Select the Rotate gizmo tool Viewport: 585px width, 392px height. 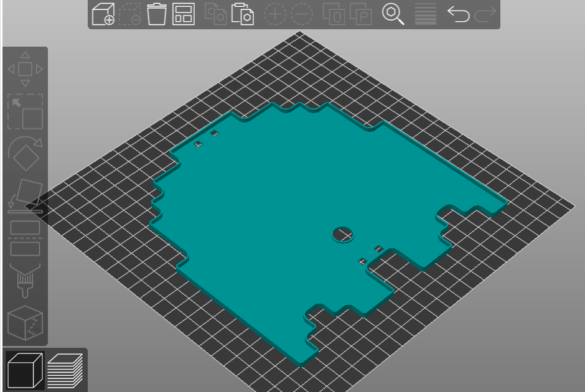25,154
